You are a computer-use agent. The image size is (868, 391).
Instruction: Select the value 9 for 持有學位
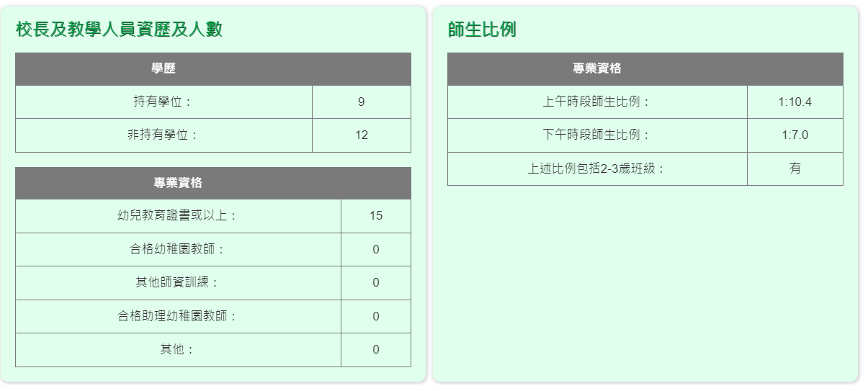(x=361, y=102)
